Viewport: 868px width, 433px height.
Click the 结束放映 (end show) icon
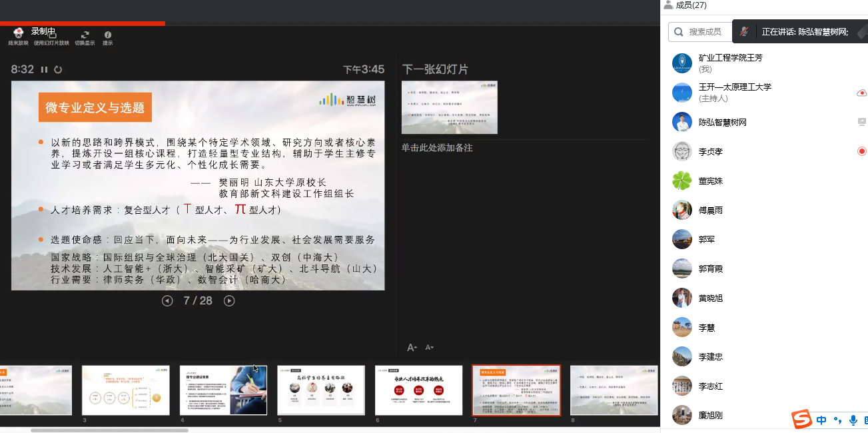click(19, 34)
